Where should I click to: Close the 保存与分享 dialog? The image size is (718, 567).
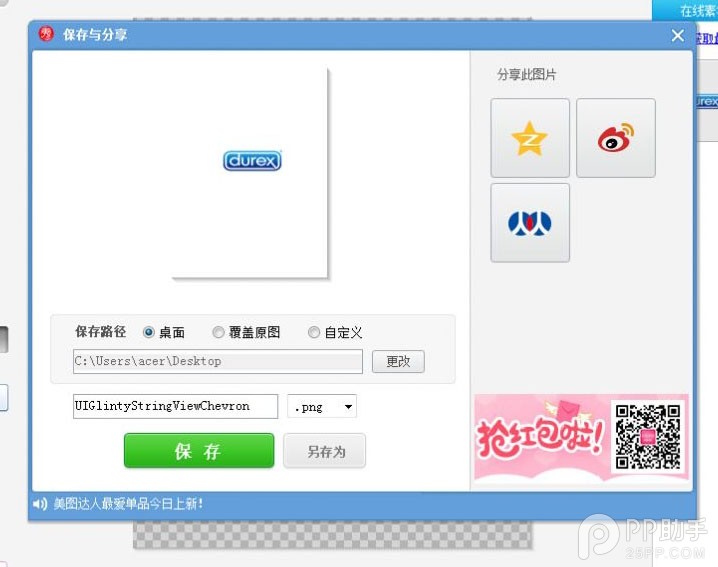678,35
